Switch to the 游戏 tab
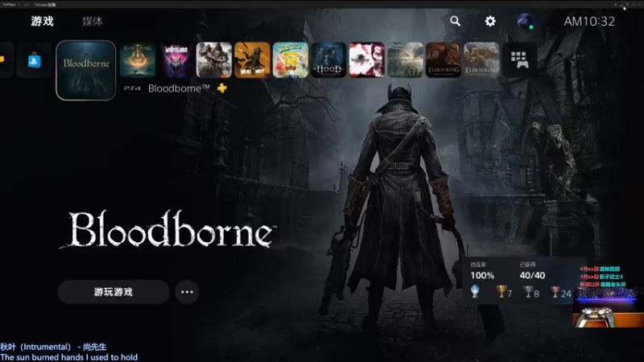644x362 pixels. coord(42,21)
